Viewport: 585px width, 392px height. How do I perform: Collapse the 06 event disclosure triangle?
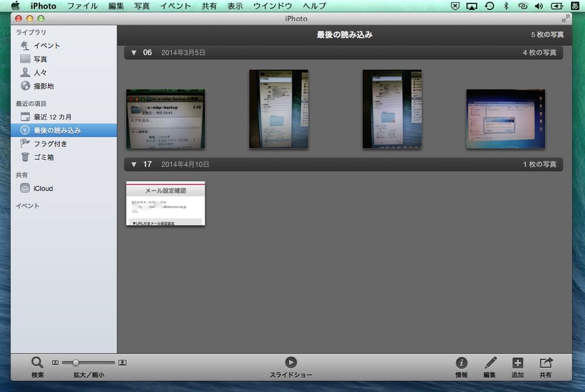(x=133, y=53)
